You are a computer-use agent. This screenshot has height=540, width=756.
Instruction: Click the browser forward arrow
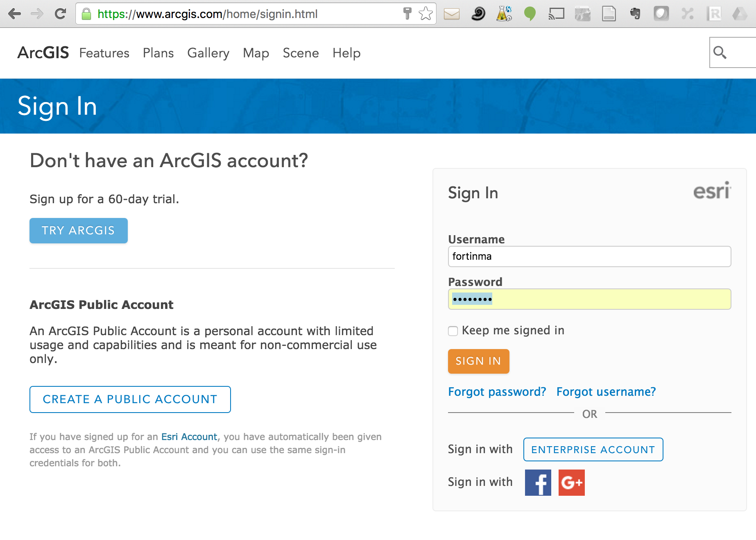pyautogui.click(x=37, y=14)
